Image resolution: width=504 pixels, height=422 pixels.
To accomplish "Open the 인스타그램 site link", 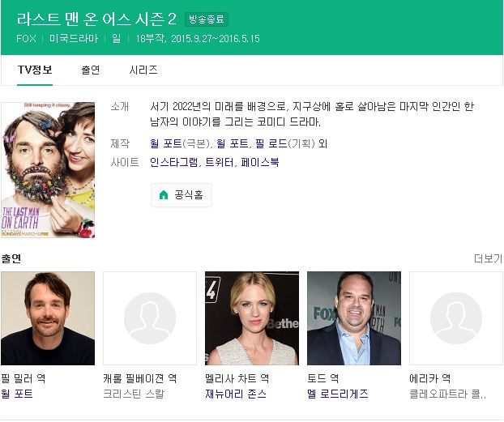I will point(173,162).
